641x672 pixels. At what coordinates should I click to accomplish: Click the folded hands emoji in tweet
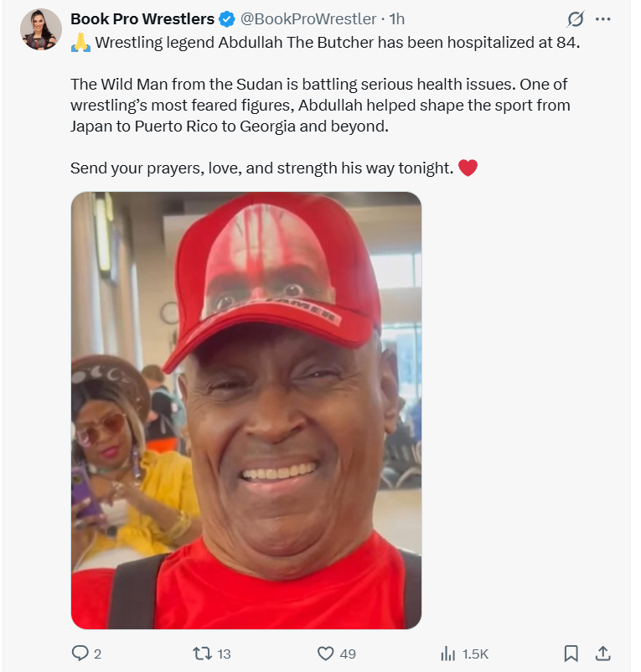tap(80, 43)
